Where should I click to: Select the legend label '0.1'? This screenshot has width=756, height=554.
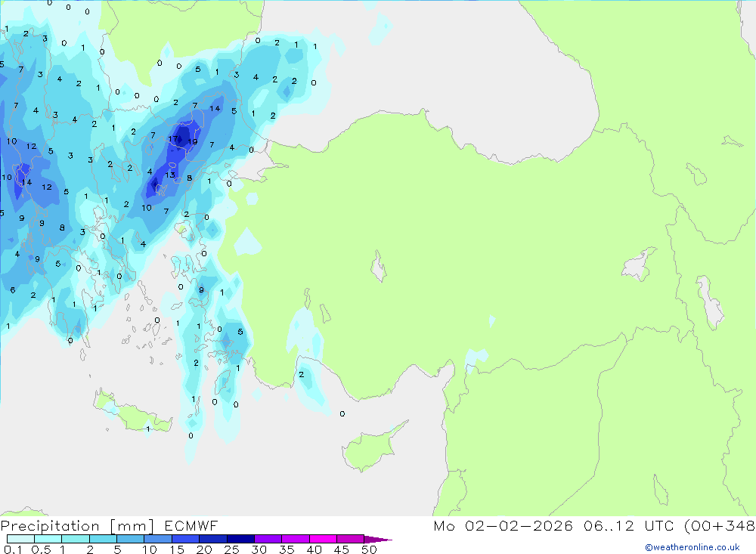point(13,549)
